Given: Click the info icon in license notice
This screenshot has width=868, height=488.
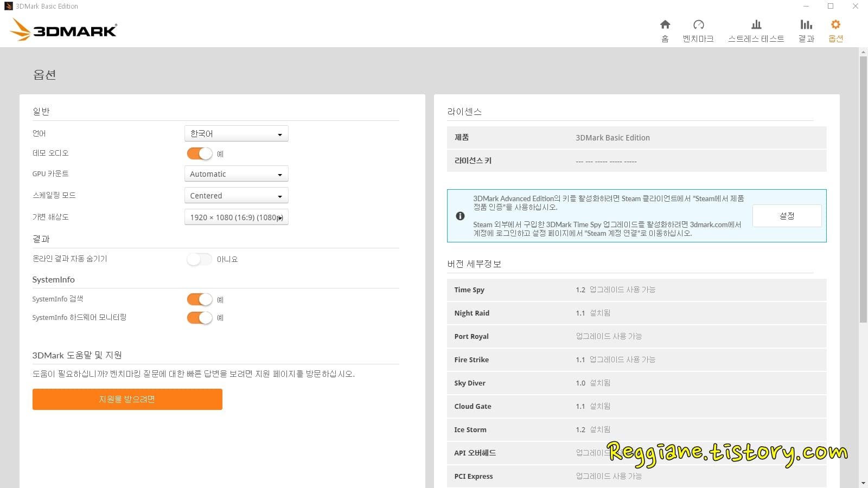Looking at the screenshot, I should click(460, 216).
